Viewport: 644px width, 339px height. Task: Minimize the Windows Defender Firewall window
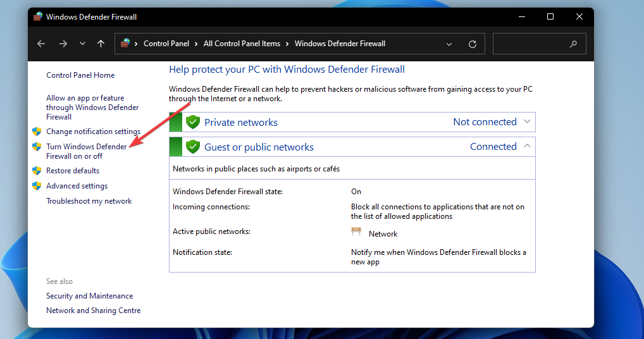[x=522, y=17]
